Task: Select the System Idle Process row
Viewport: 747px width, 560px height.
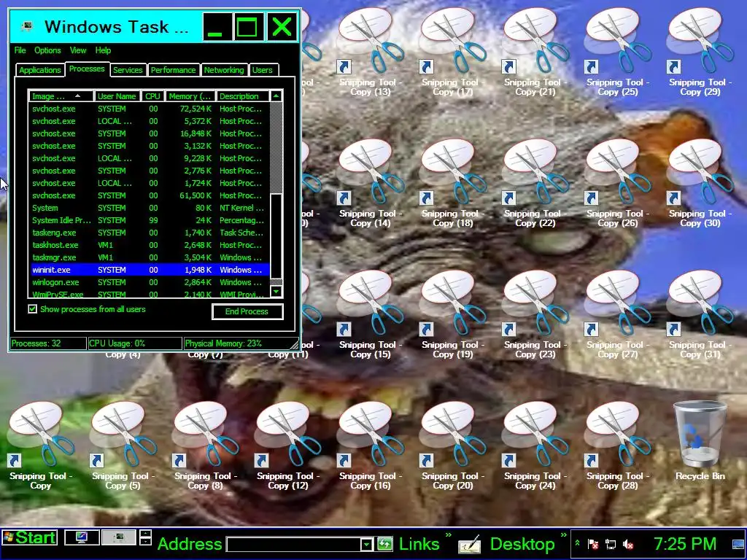Action: [x=150, y=220]
